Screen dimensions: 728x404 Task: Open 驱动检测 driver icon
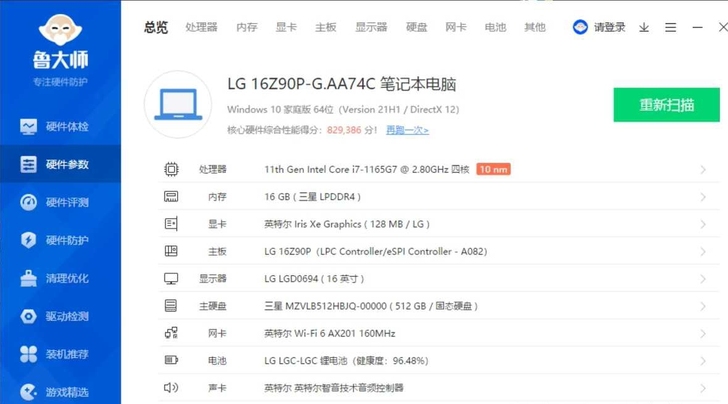(28, 316)
